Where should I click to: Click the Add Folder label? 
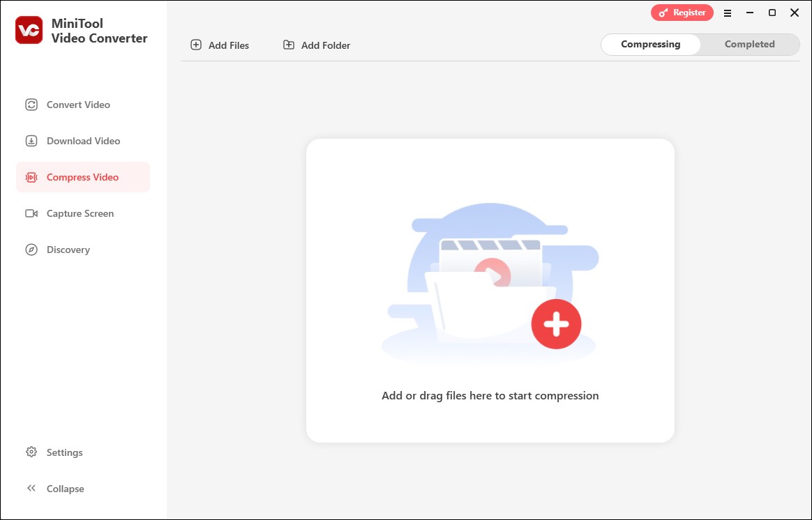click(x=326, y=45)
